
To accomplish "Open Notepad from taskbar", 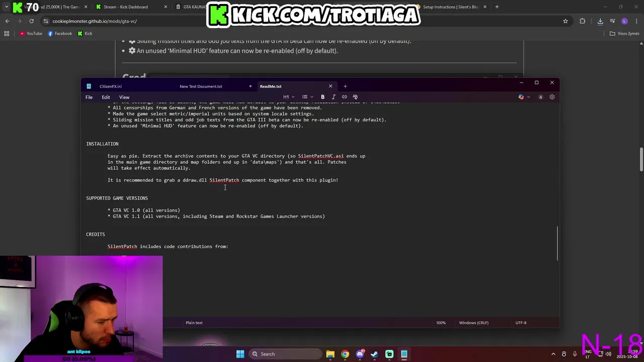I will coord(404,354).
